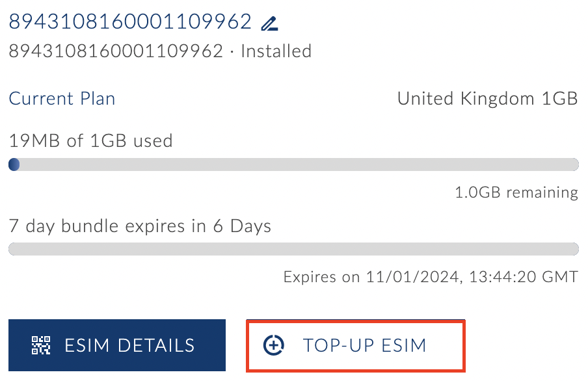
Task: Select the 7 day bundle expiry text
Action: [140, 226]
